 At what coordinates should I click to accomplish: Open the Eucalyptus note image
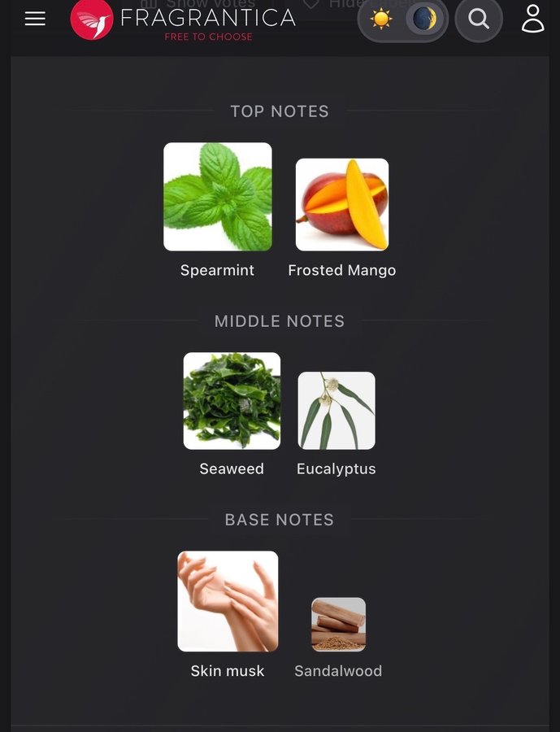click(x=336, y=411)
